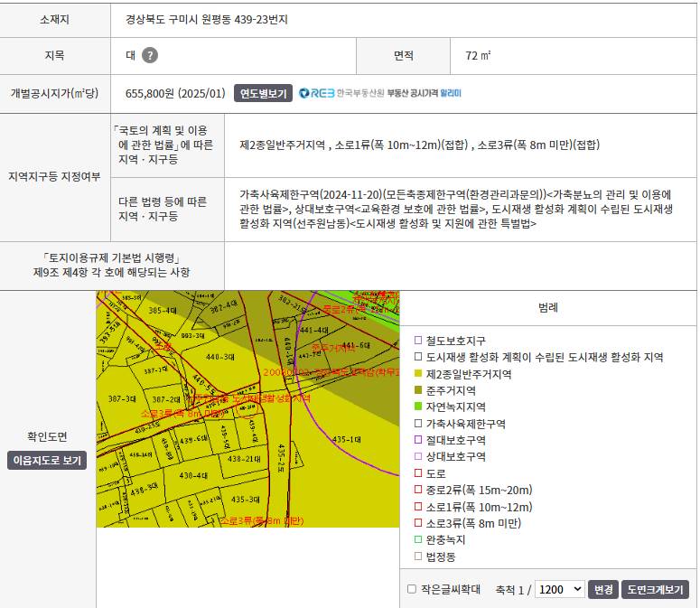Click the question mark help icon beside 대
Viewport: 700px width, 608px height.
tap(150, 55)
